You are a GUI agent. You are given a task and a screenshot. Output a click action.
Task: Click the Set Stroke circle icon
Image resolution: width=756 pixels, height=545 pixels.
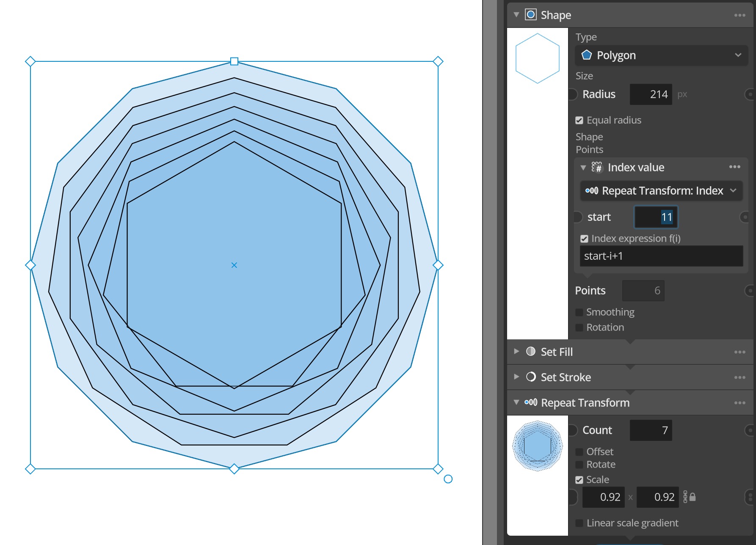coord(531,377)
